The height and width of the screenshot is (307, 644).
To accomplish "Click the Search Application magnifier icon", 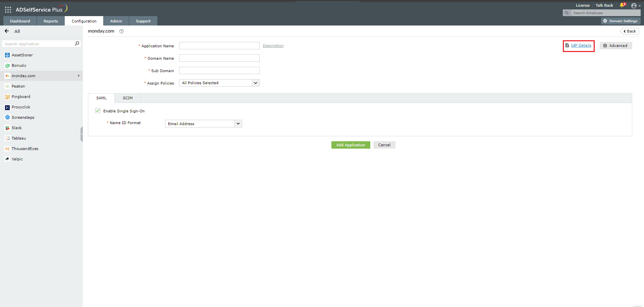I will pos(77,44).
